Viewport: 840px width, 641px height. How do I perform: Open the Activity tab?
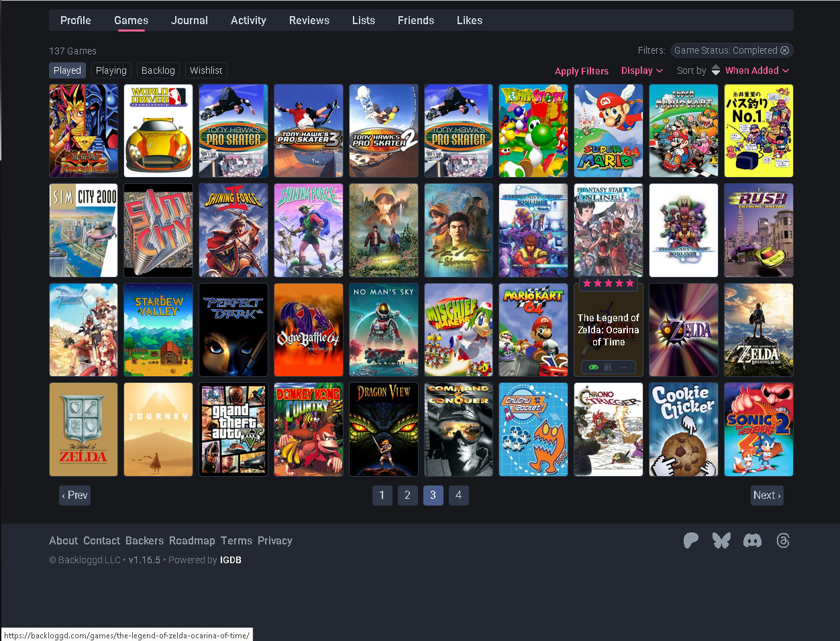click(248, 20)
